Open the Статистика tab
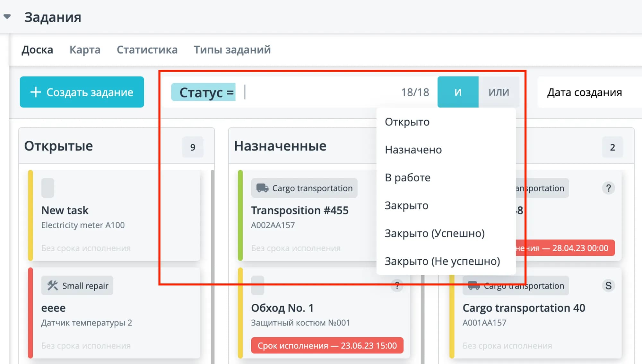The image size is (642, 364). click(147, 50)
